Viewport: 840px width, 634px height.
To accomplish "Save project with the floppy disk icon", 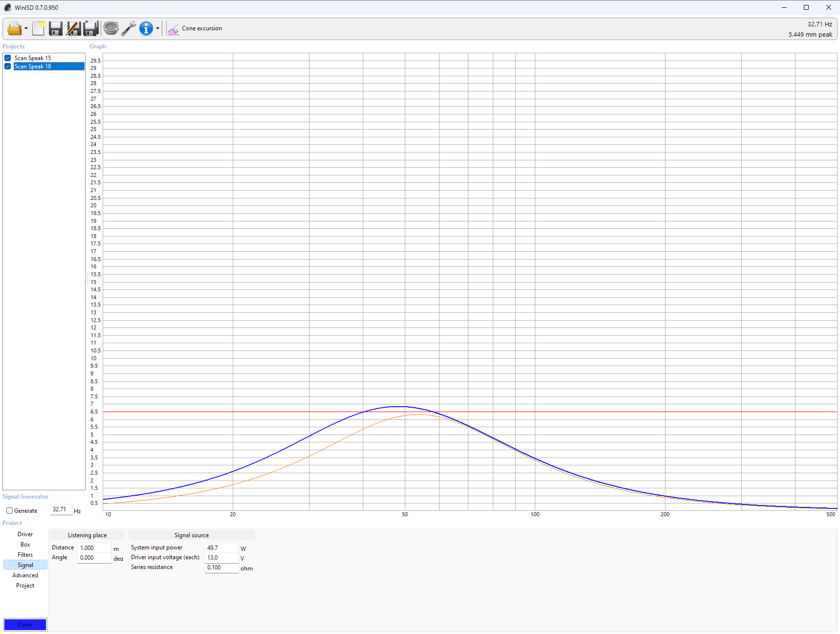I will coord(56,28).
